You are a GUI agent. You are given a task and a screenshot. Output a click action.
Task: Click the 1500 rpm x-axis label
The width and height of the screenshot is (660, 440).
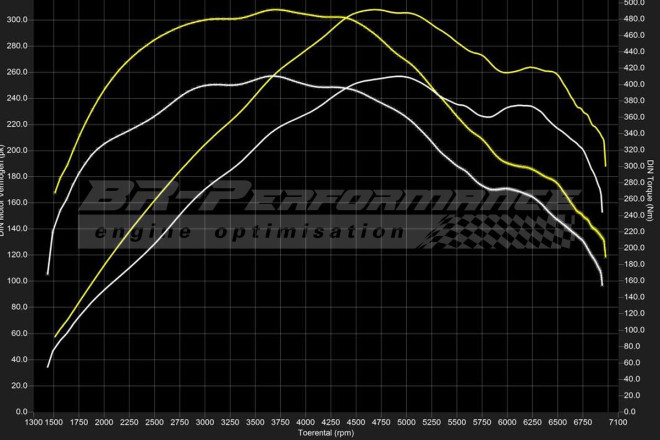click(x=53, y=423)
